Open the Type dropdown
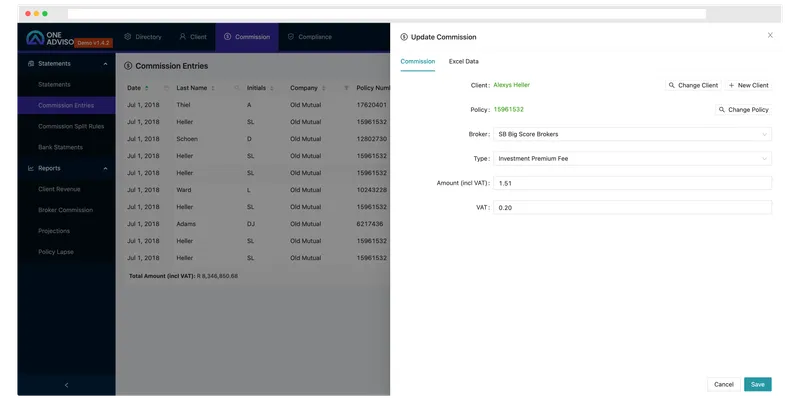Viewport: 800px width, 400px height. tap(632, 159)
